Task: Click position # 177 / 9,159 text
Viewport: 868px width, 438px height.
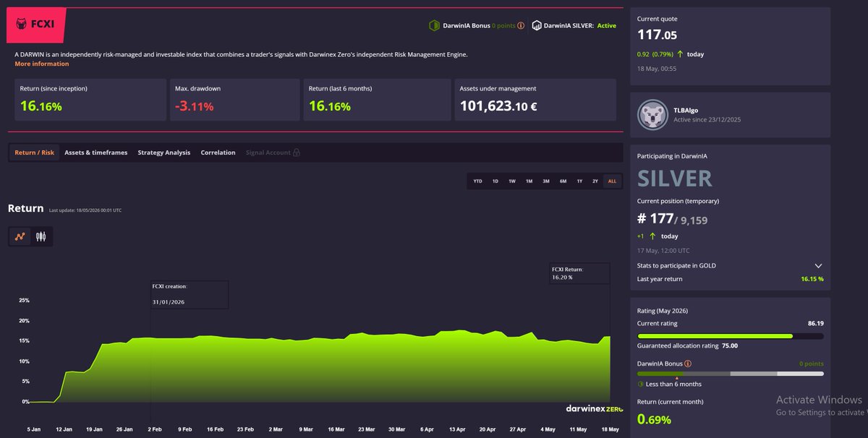Action: pyautogui.click(x=673, y=219)
